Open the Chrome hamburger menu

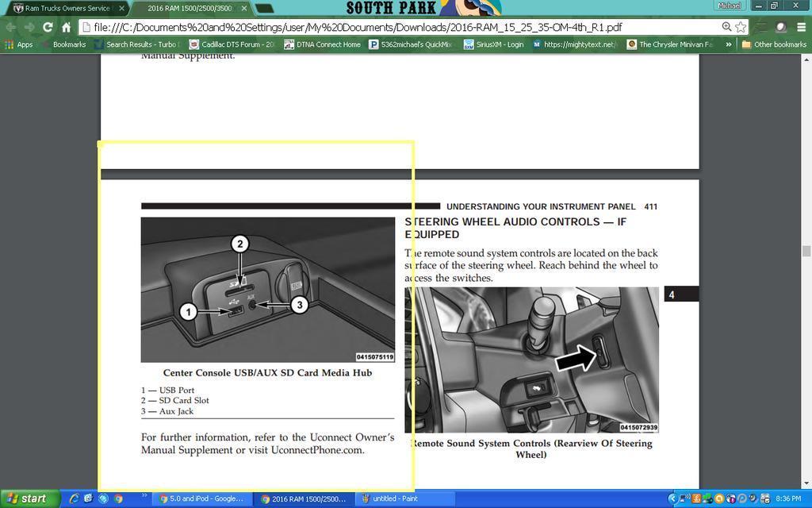click(x=801, y=27)
